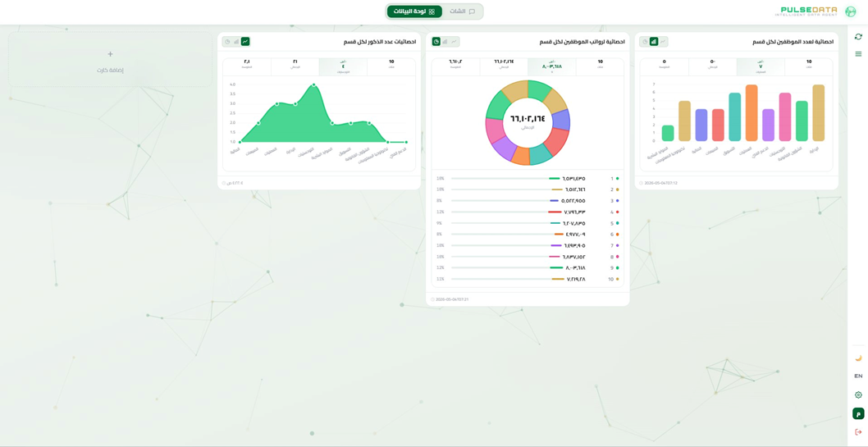
Task: Switch employee count card to pie chart
Action: coord(645,42)
